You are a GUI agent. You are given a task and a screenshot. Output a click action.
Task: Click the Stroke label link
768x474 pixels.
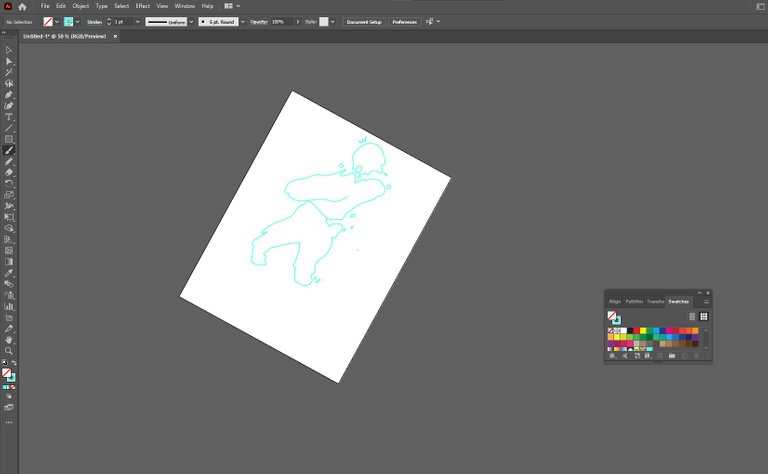94,22
